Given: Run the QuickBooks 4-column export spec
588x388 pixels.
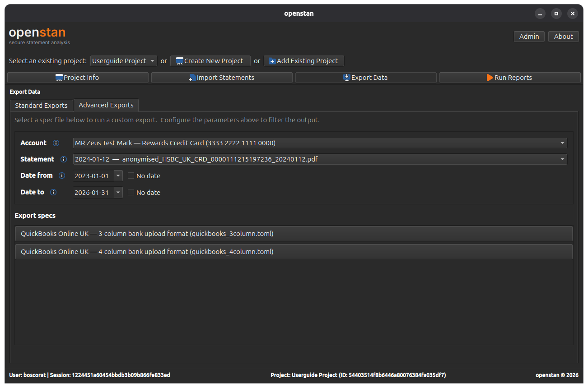Looking at the screenshot, I should [x=294, y=252].
